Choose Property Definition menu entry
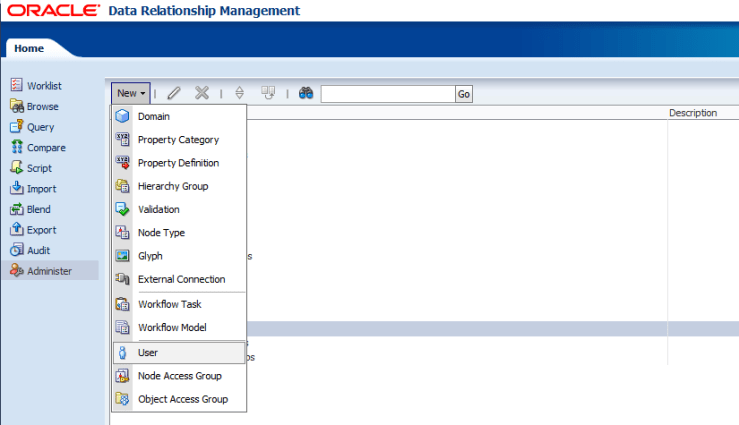The width and height of the screenshot is (739, 425). [x=178, y=163]
